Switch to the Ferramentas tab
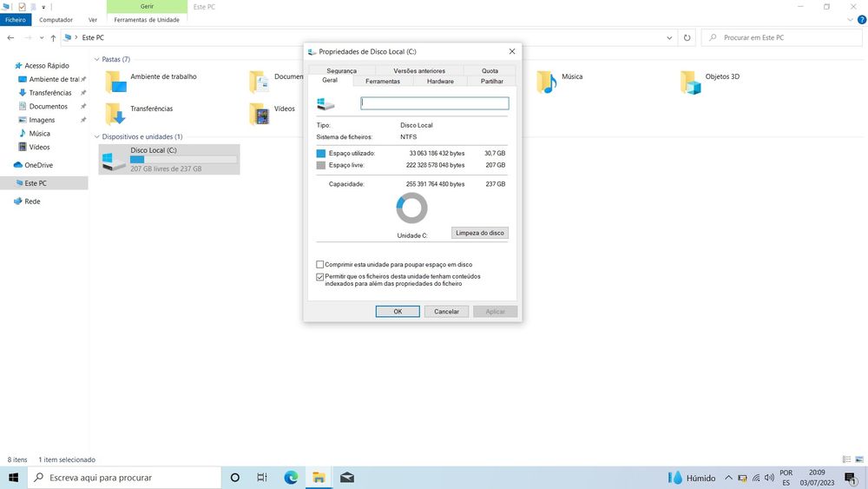 pos(383,81)
